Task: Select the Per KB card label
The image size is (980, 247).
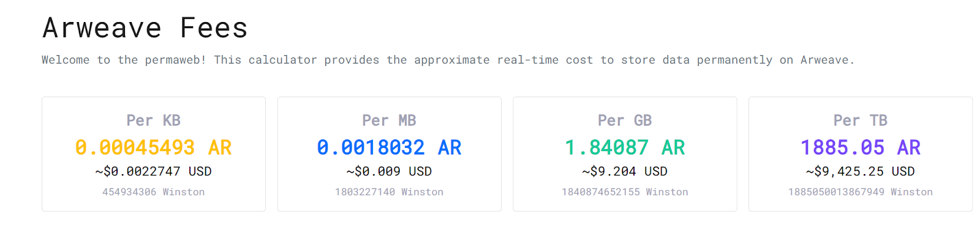Action: 153,120
